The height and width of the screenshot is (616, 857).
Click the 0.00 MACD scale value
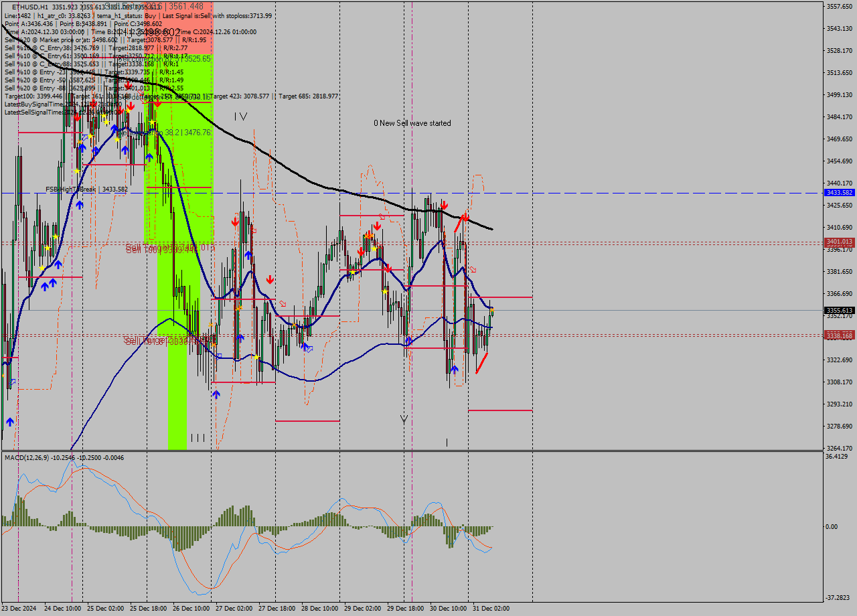point(832,526)
